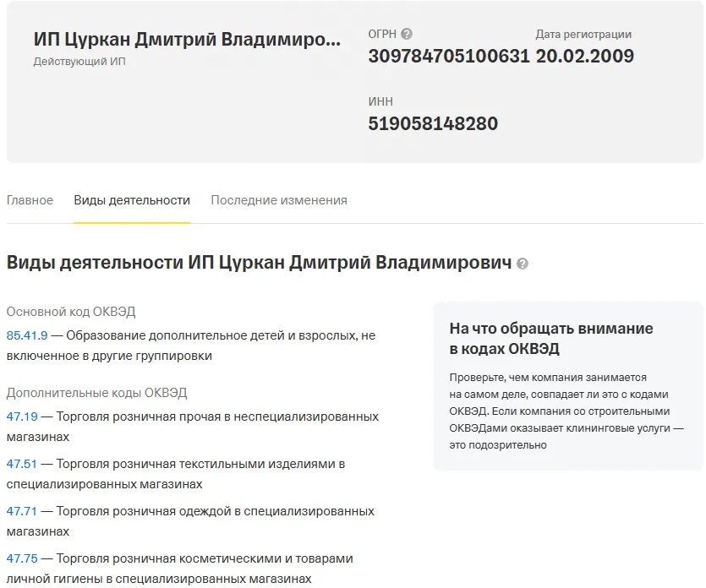
Task: Click the text Торговля розничная одеждой
Action: tap(142, 511)
